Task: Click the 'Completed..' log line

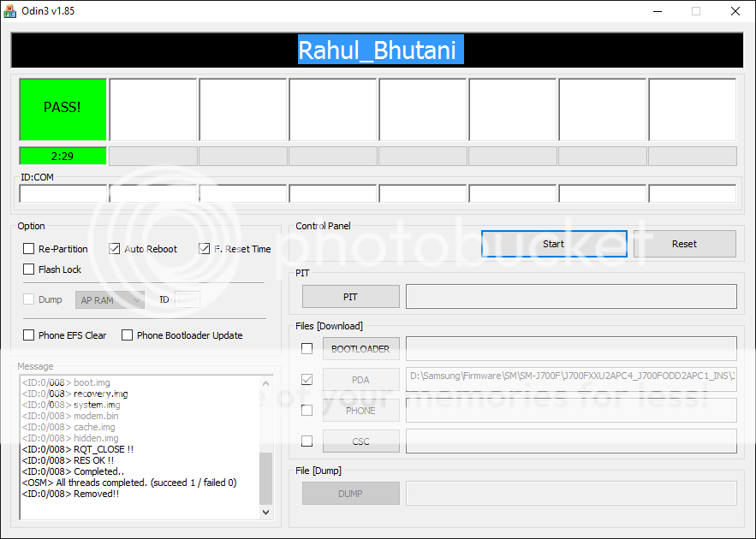Action: pyautogui.click(x=73, y=471)
